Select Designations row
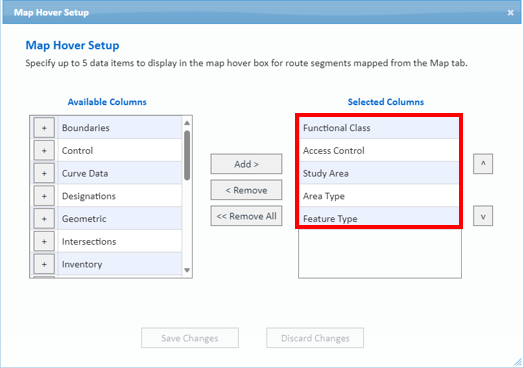The width and height of the screenshot is (524, 368). click(120, 196)
